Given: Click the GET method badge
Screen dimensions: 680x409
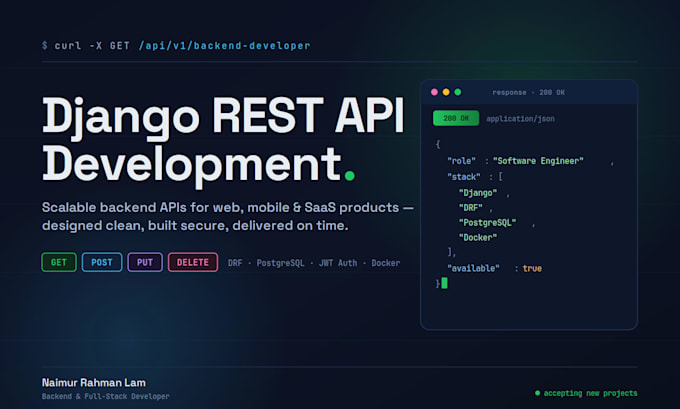Looking at the screenshot, I should point(59,262).
